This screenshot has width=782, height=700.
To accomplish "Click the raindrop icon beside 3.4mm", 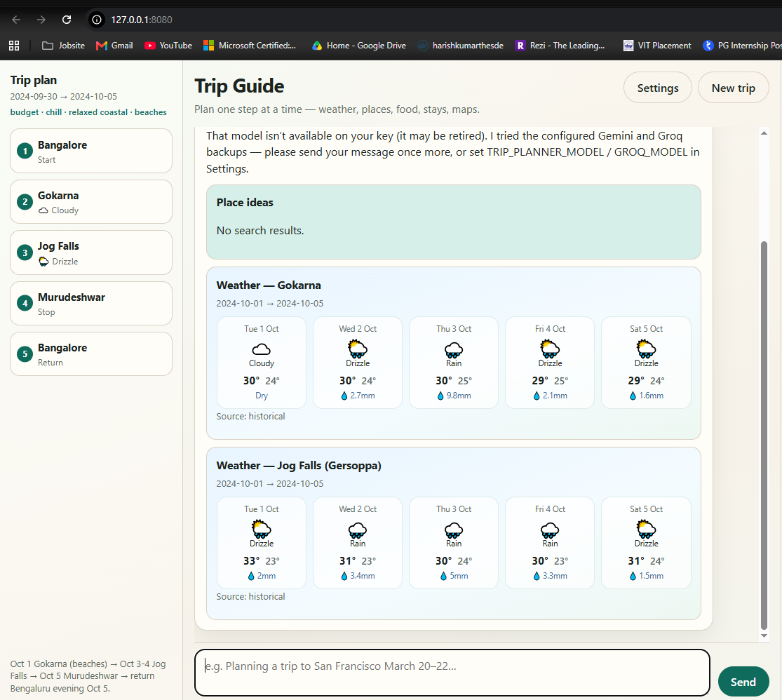I will click(x=344, y=576).
